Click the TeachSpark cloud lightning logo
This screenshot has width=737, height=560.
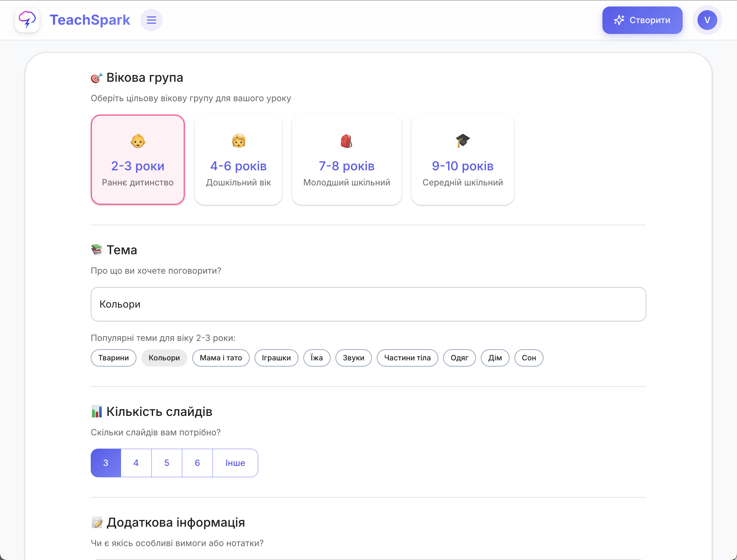27,20
